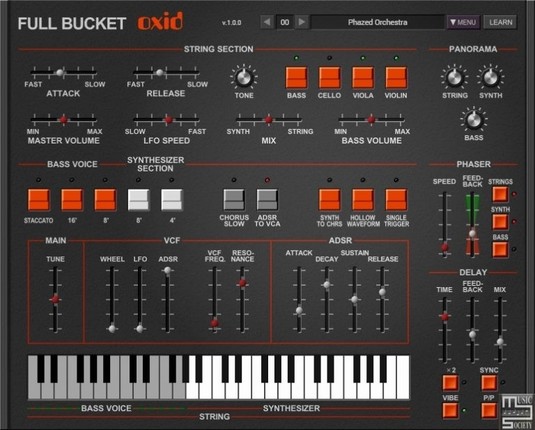The width and height of the screenshot is (535, 430).
Task: Click the BASS VOLUME slider handle
Action: [x=371, y=119]
